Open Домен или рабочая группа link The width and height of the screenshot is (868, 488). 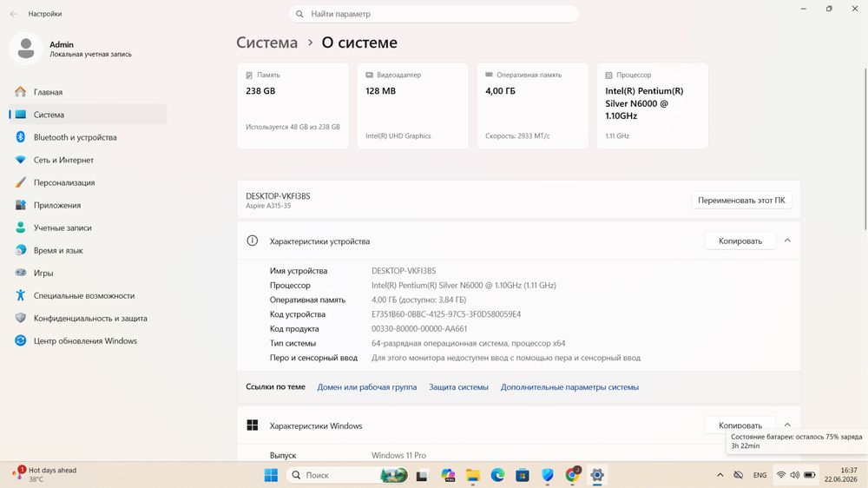366,386
